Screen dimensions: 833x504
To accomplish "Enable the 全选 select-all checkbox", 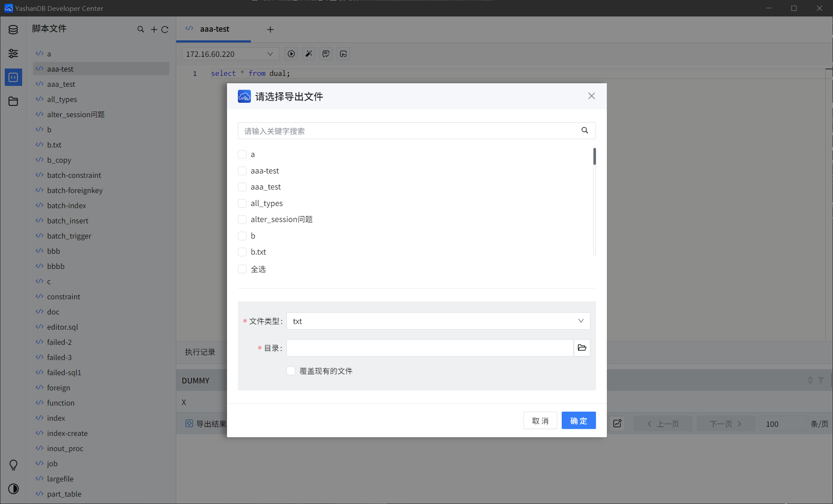I will [x=242, y=269].
